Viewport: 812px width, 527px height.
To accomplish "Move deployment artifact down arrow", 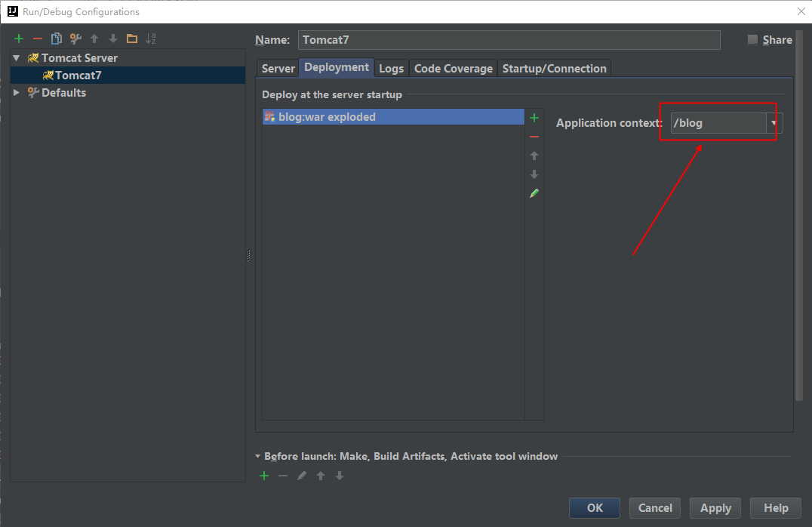I will 534,174.
